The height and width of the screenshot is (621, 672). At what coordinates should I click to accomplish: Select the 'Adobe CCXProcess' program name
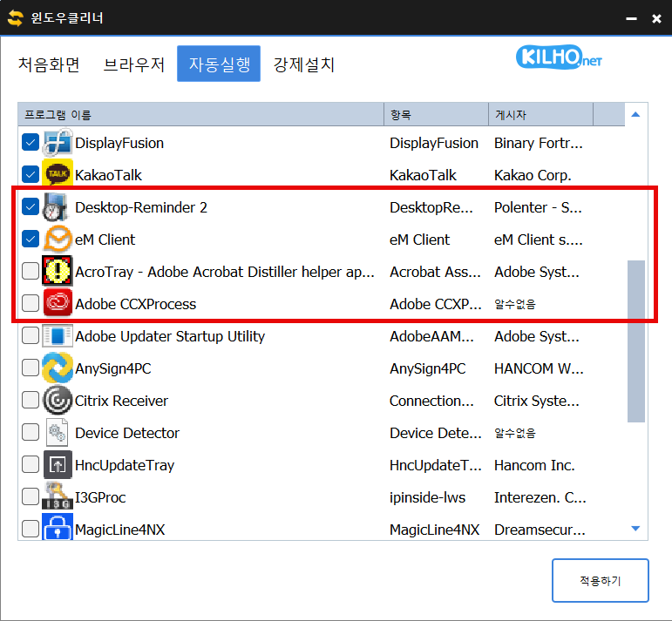click(x=135, y=304)
